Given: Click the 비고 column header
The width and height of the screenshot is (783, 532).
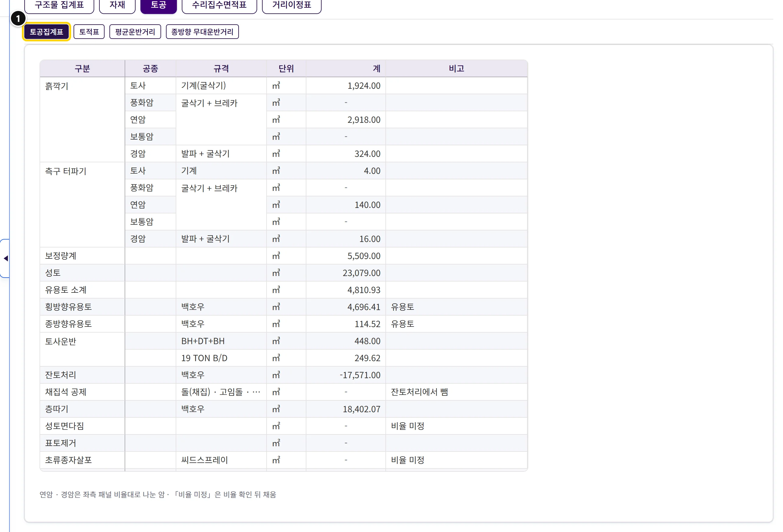Looking at the screenshot, I should 457,69.
